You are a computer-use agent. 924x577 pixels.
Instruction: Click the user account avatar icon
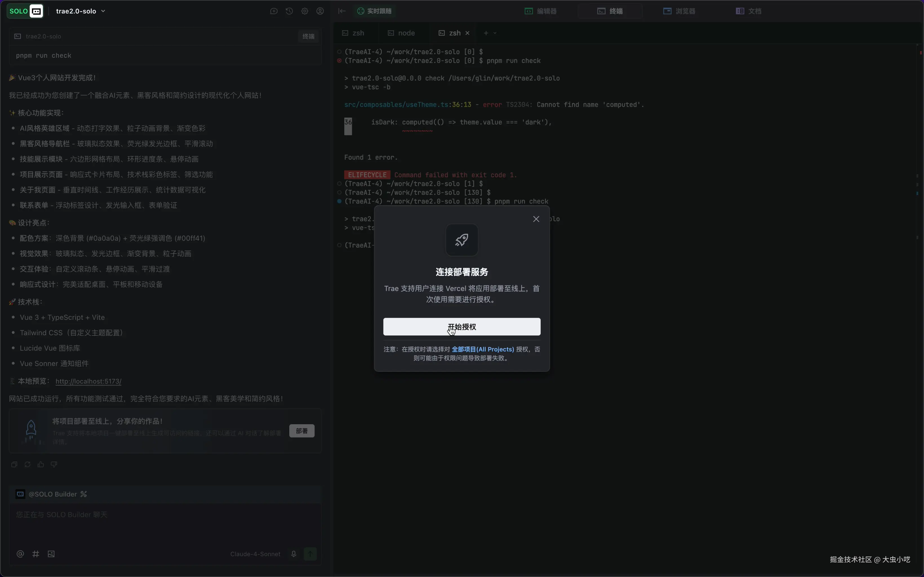click(320, 11)
